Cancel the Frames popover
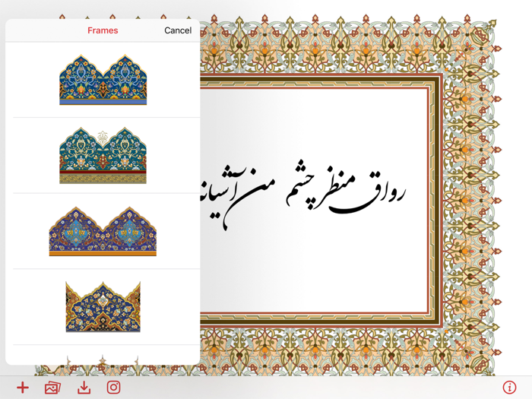The height and width of the screenshot is (399, 532). 178,30
